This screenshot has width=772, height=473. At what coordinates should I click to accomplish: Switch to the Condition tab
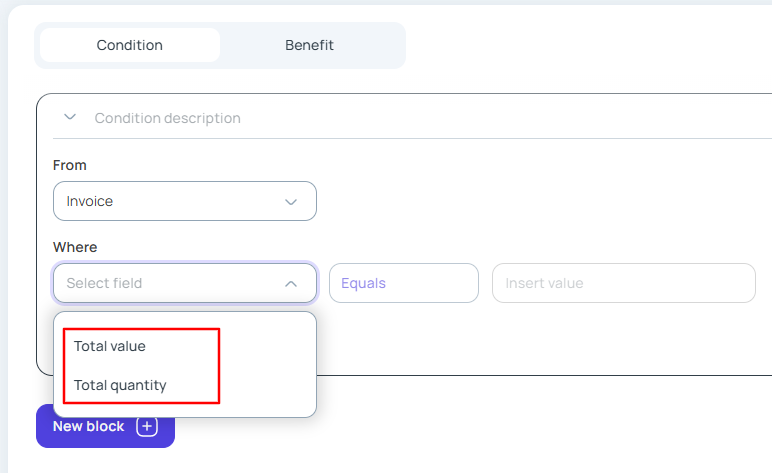130,45
